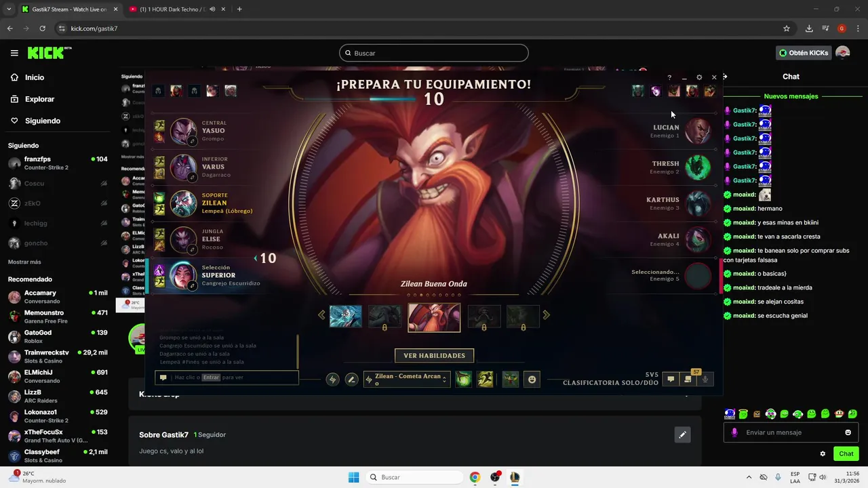Open the Windows Start menu

(353, 477)
